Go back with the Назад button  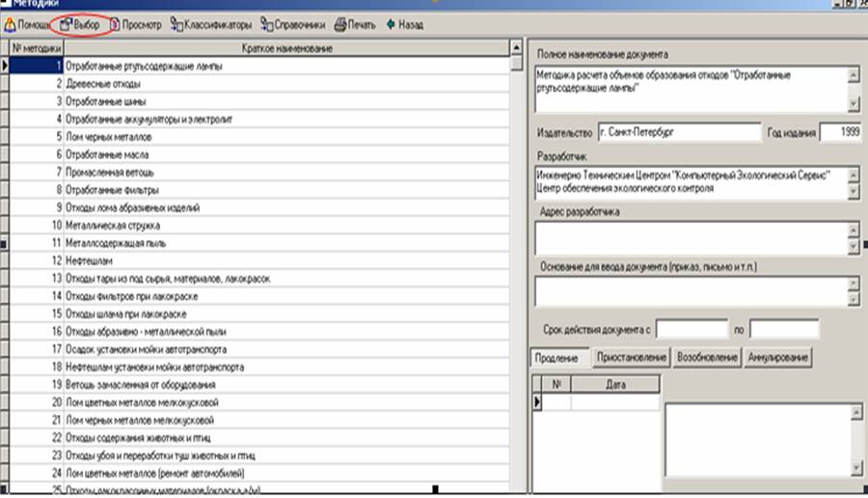404,24
